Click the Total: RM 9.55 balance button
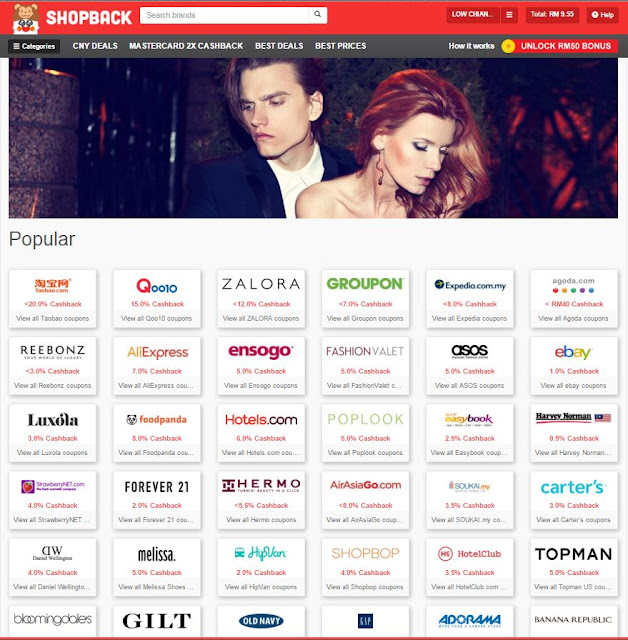This screenshot has width=628, height=640. (x=552, y=15)
